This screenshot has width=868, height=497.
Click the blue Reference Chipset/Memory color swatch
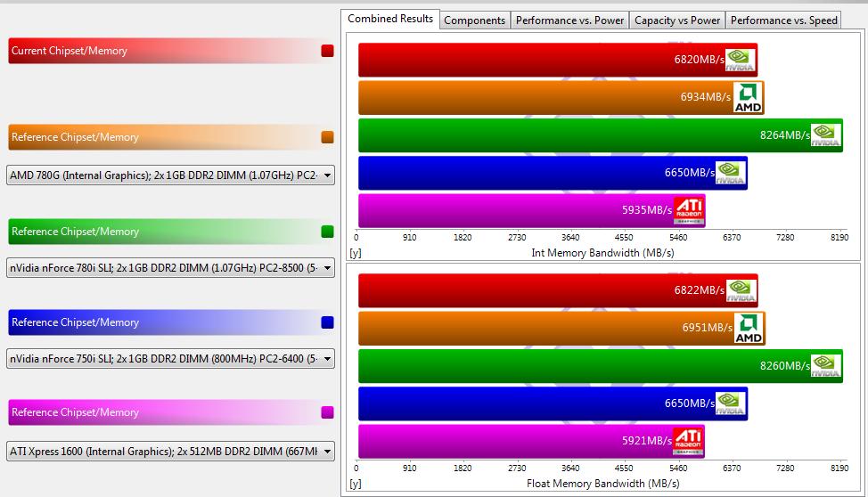click(x=327, y=322)
